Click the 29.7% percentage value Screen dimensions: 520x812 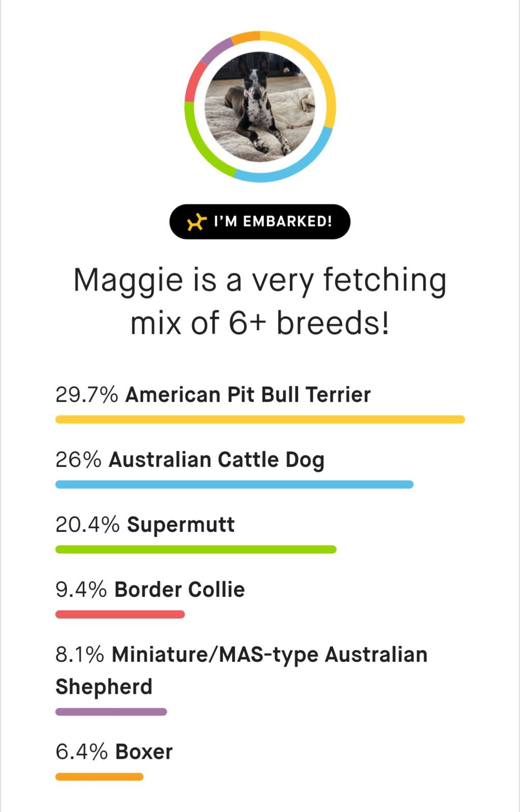pyautogui.click(x=86, y=394)
